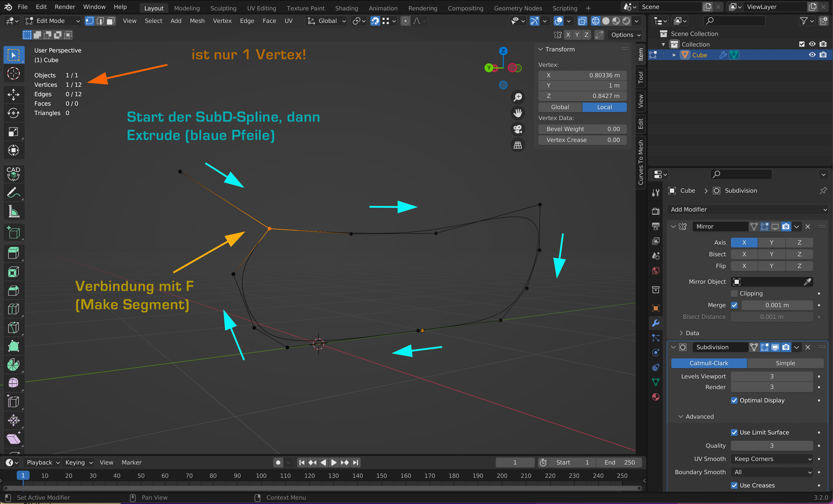The height and width of the screenshot is (504, 833).
Task: Open the Modifier properties wrench tab
Action: point(656,323)
